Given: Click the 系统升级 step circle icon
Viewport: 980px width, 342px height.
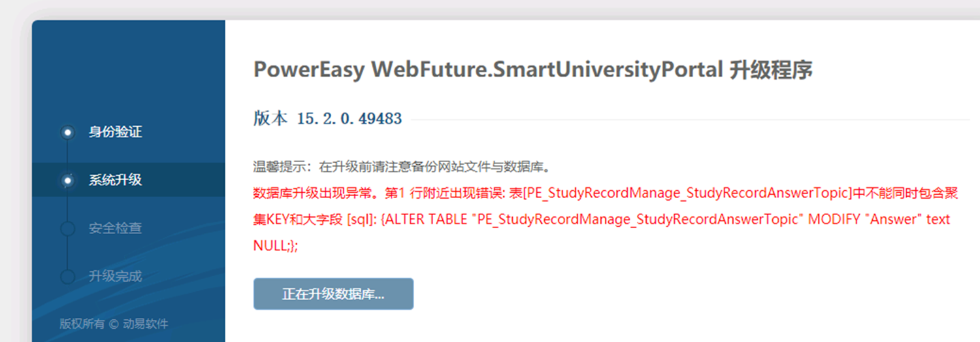Looking at the screenshot, I should tap(67, 180).
